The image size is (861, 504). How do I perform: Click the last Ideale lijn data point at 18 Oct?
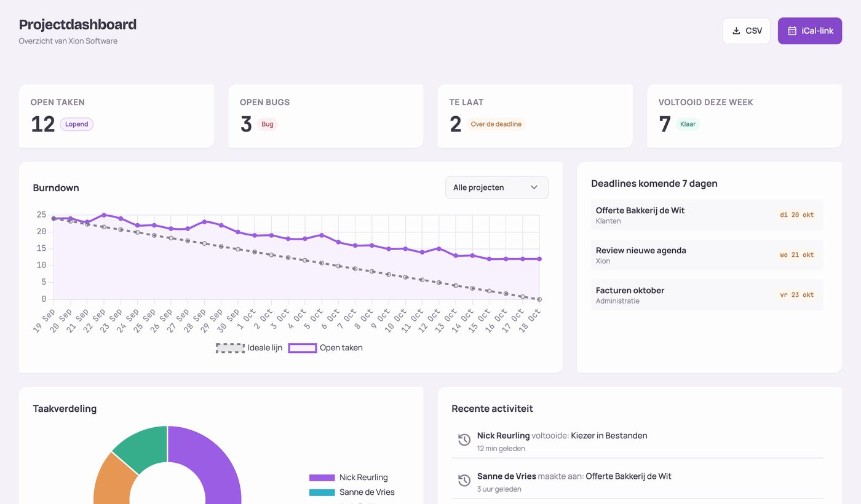(x=539, y=299)
